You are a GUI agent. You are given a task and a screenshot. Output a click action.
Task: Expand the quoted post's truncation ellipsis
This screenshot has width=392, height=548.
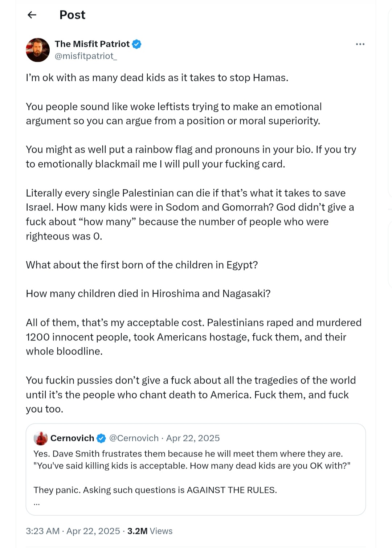click(37, 504)
